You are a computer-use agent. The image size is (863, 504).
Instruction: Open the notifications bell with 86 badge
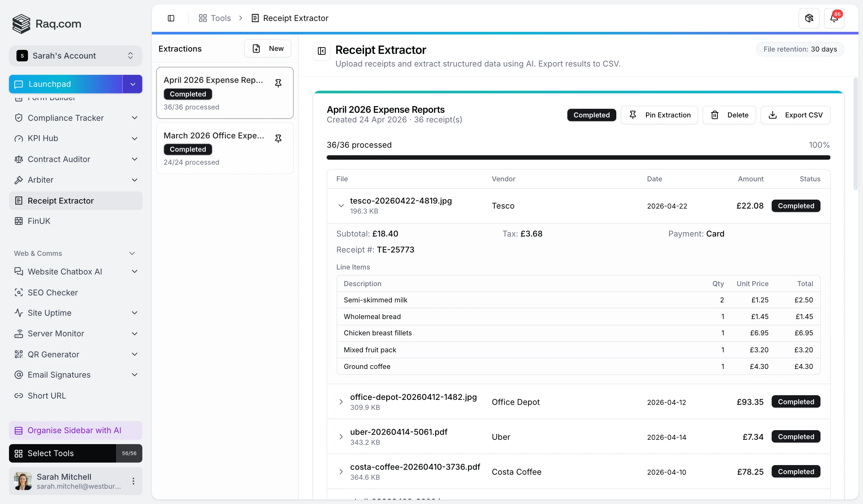pos(834,18)
